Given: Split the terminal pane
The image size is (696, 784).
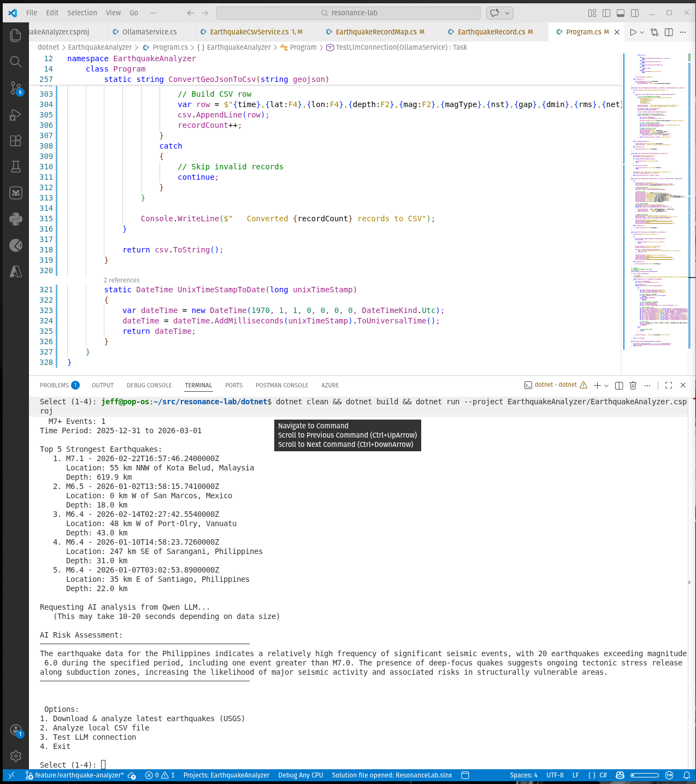Looking at the screenshot, I should point(619,385).
